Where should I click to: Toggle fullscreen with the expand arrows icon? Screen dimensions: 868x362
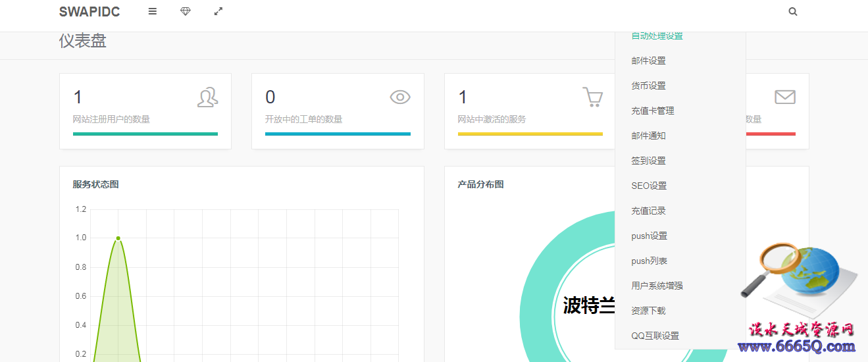coord(218,11)
